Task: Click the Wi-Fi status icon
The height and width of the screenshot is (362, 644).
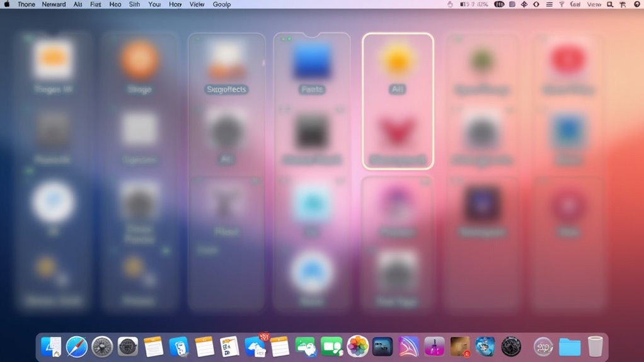Action: (561, 4)
